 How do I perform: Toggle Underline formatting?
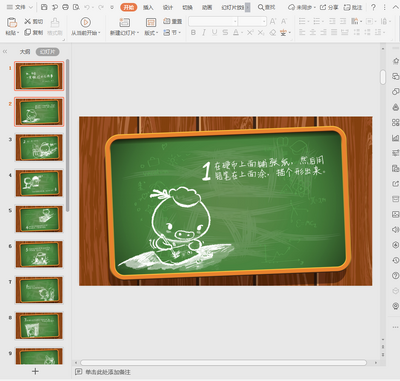pyautogui.click(x=215, y=33)
